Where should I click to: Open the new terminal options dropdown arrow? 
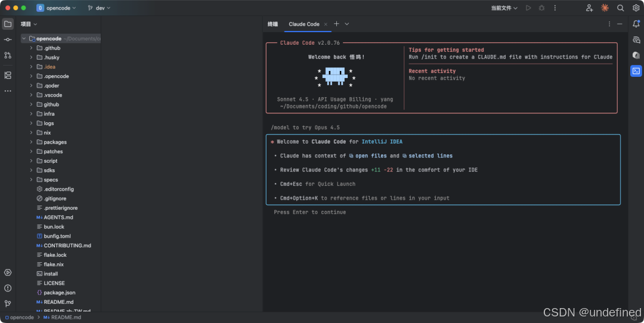[x=347, y=24]
